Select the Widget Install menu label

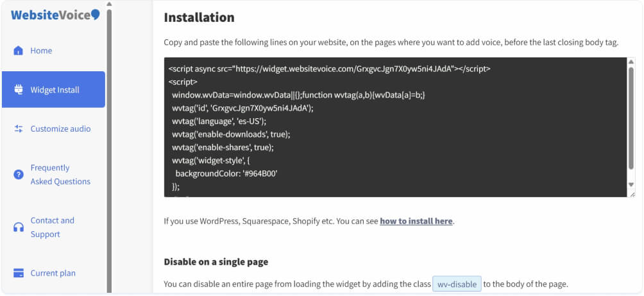point(55,90)
